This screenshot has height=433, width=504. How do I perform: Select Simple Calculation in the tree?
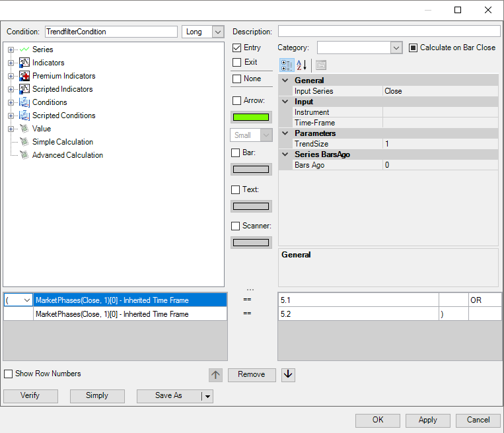coord(63,142)
